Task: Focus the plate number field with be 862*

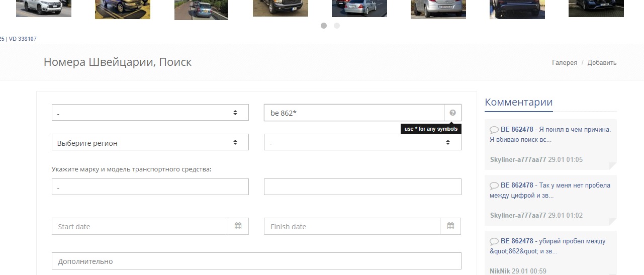Action: pos(354,113)
